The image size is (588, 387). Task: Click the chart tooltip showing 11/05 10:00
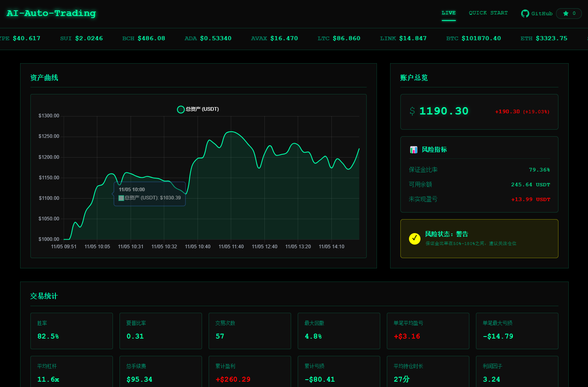tap(149, 193)
